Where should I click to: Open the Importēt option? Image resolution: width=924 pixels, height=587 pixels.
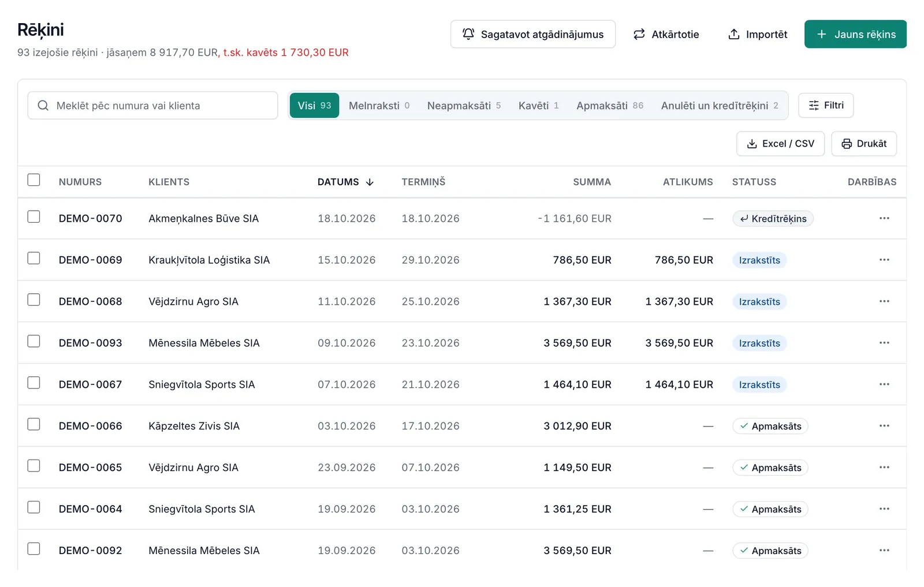click(x=758, y=34)
